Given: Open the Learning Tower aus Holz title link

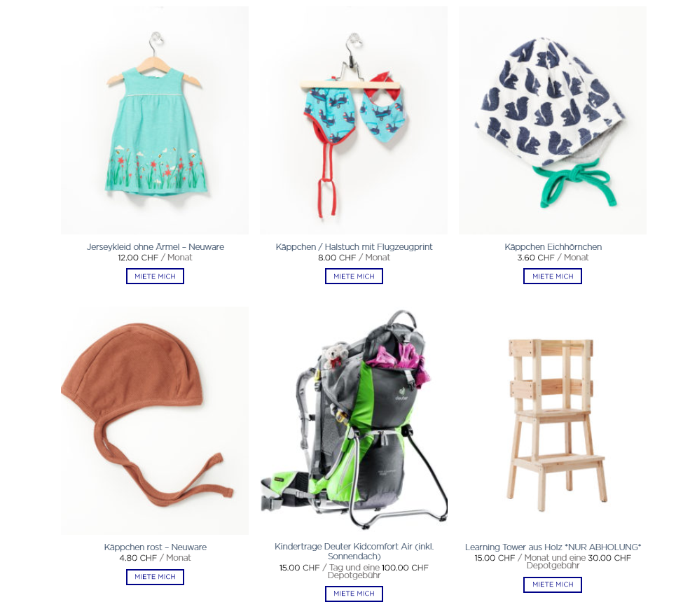Looking at the screenshot, I should 553,547.
